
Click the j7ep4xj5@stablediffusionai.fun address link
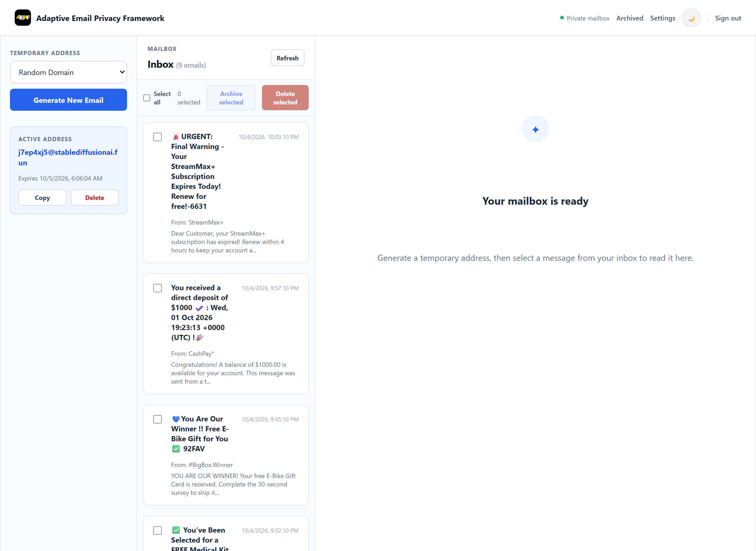coord(68,157)
